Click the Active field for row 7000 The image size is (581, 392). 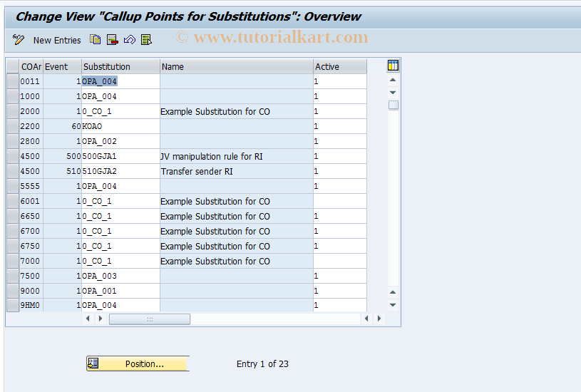tap(340, 261)
